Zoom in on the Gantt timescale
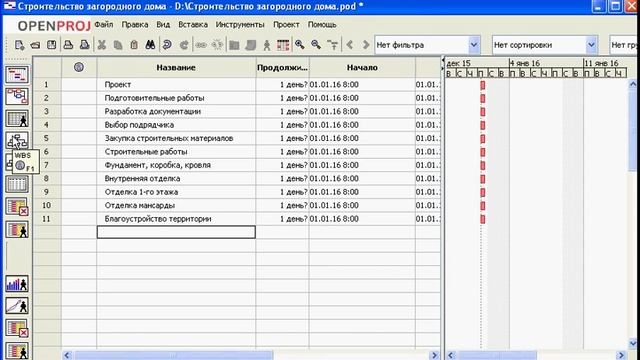The width and height of the screenshot is (640, 360). tap(300, 45)
